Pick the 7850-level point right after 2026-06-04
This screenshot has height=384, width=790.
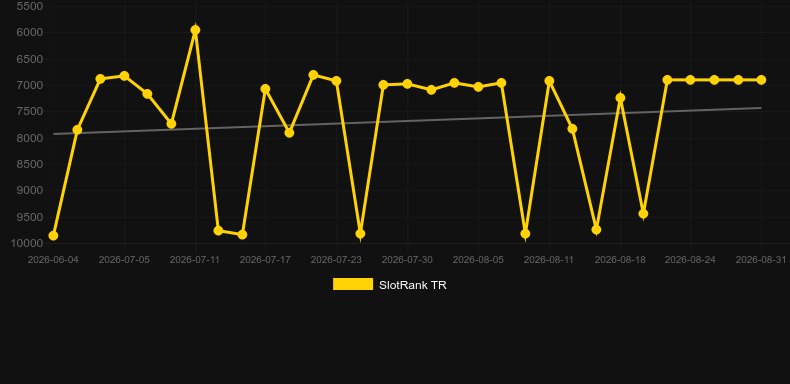pyautogui.click(x=77, y=130)
